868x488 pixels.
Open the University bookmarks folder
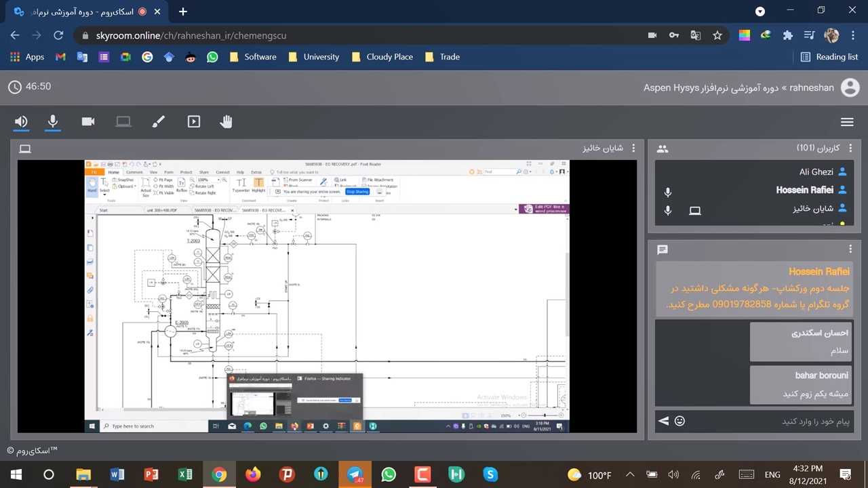(313, 57)
